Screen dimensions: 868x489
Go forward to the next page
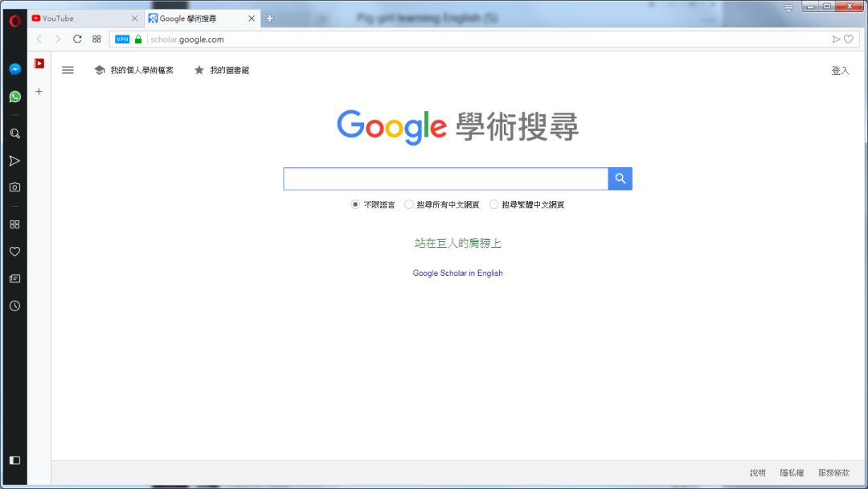point(58,39)
